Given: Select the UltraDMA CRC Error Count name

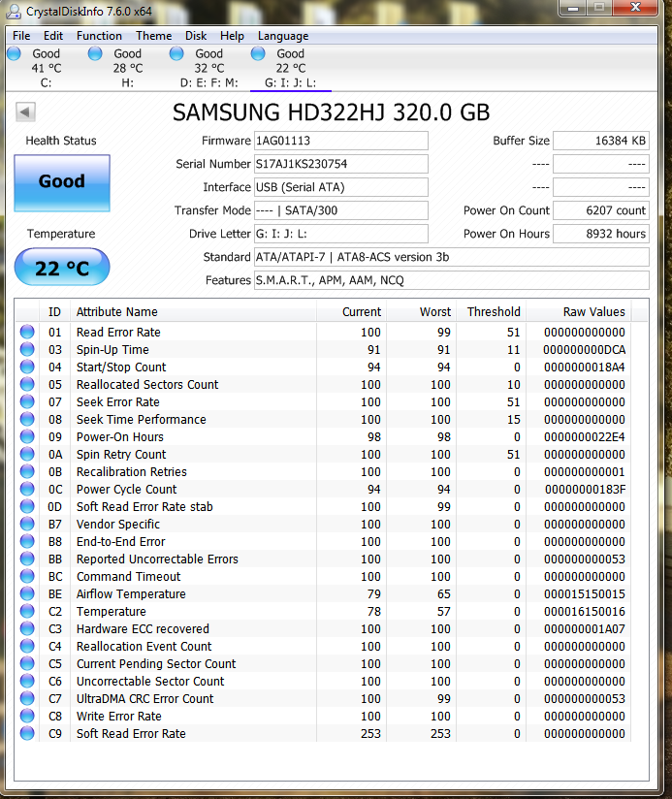Looking at the screenshot, I should point(144,698).
